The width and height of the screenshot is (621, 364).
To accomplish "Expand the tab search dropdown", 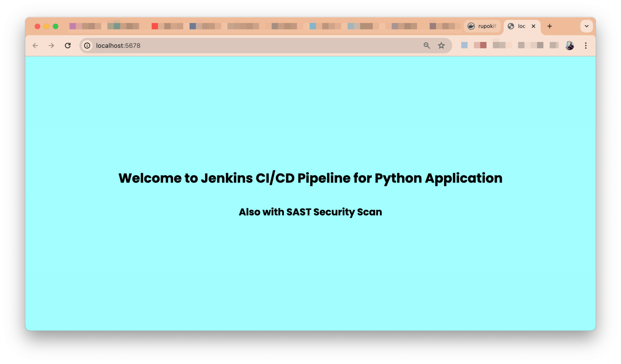I will pyautogui.click(x=587, y=26).
